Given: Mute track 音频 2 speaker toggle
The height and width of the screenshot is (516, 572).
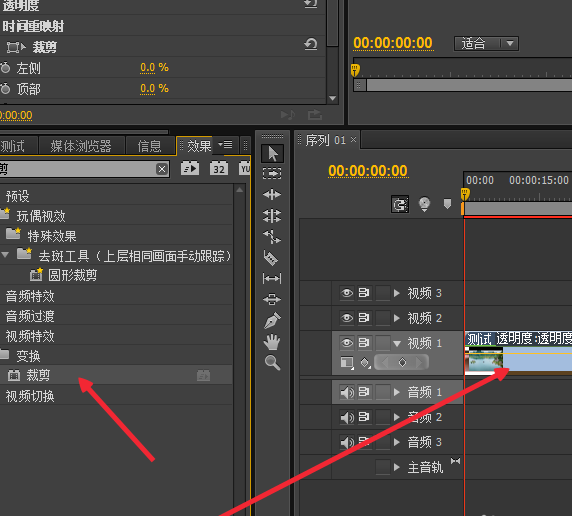Looking at the screenshot, I should [347, 417].
